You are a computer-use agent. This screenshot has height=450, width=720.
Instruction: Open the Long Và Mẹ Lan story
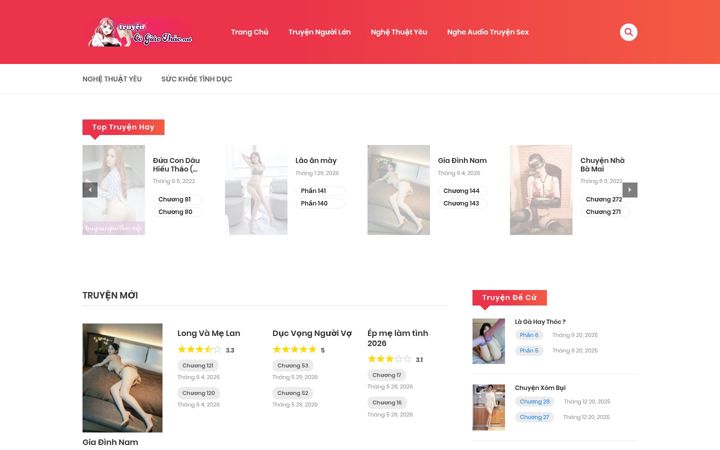(208, 333)
